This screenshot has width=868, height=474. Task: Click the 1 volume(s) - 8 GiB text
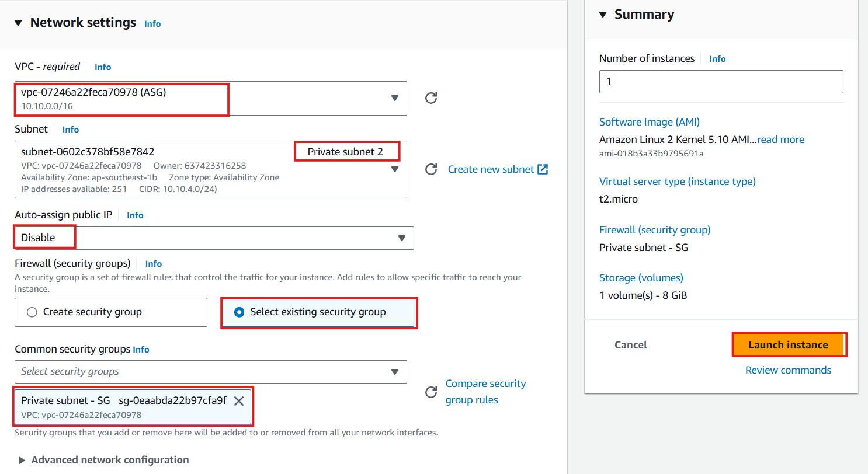coord(643,295)
